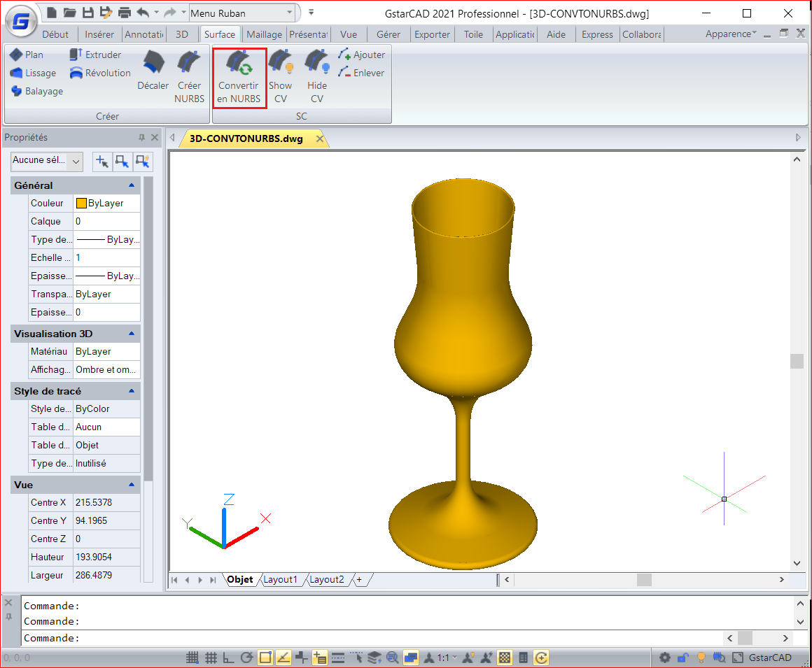Toggle polar tracking in status bar
Screen dimensions: 812x668
click(247, 658)
